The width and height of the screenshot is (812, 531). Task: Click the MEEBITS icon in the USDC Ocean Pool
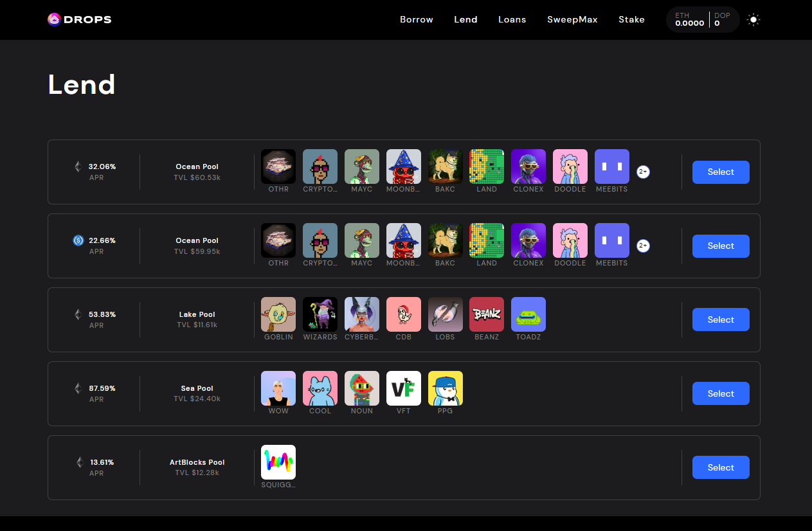611,240
